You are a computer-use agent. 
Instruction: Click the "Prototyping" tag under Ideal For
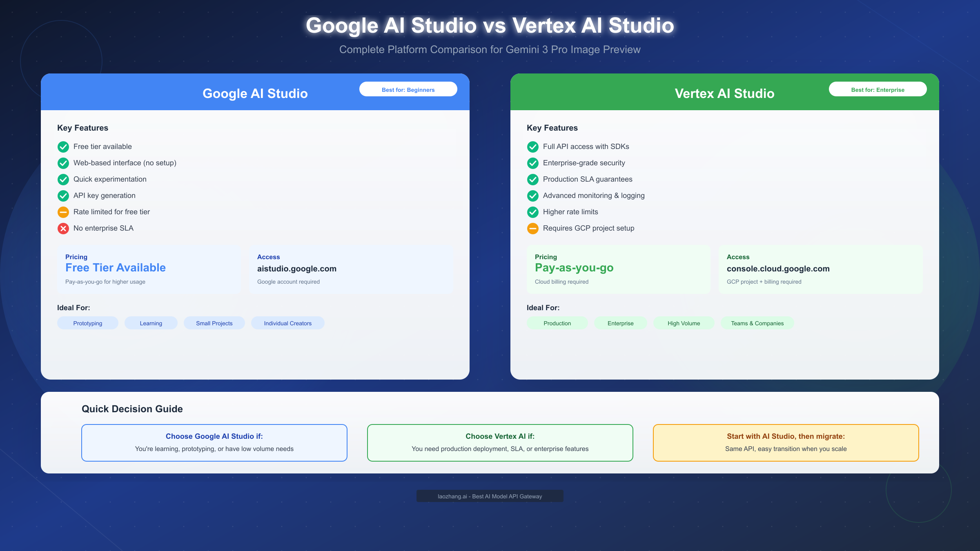87,323
